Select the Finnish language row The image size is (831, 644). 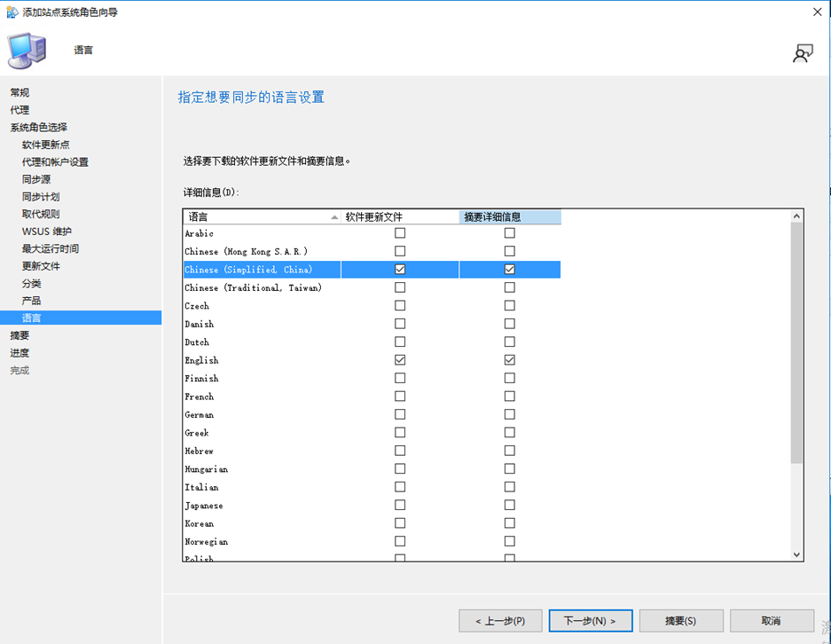click(x=372, y=379)
